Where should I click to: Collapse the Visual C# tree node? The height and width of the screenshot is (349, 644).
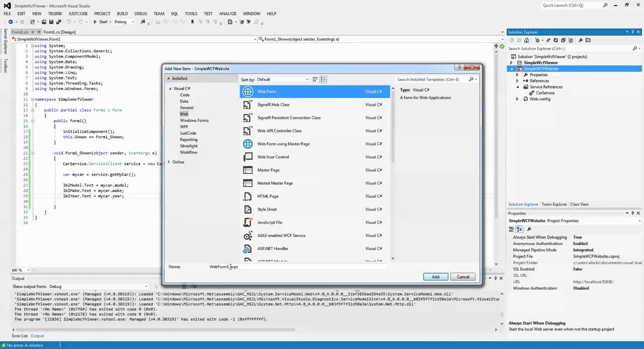point(170,89)
